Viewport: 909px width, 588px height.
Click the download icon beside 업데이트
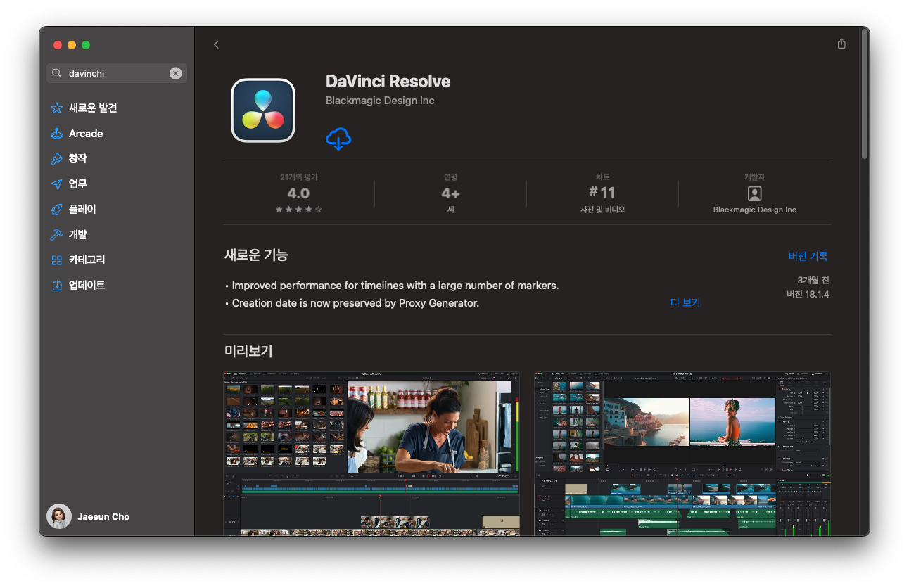[x=57, y=285]
